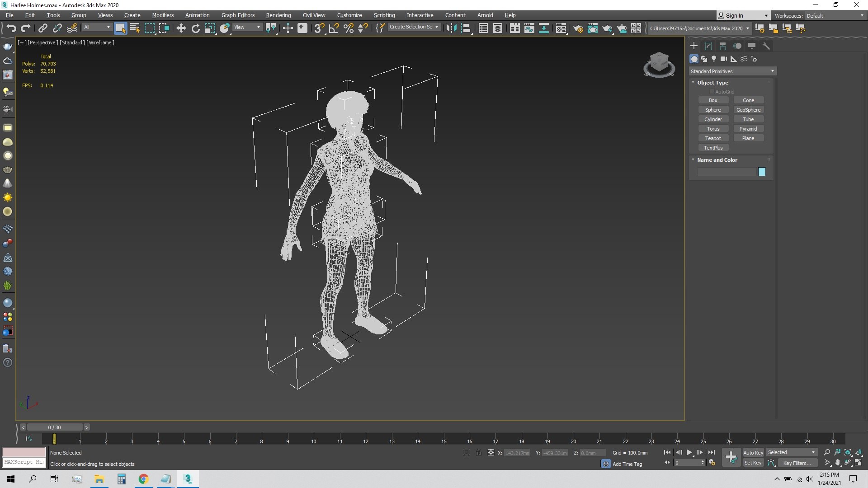This screenshot has height=488, width=868.
Task: Toggle Set Key mode
Action: (753, 463)
